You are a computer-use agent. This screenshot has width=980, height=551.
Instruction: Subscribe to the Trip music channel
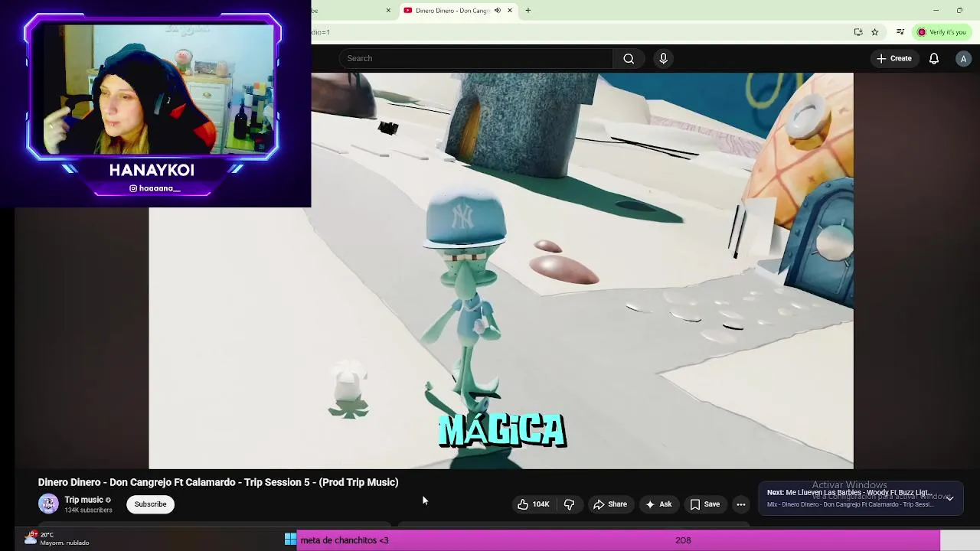(150, 504)
